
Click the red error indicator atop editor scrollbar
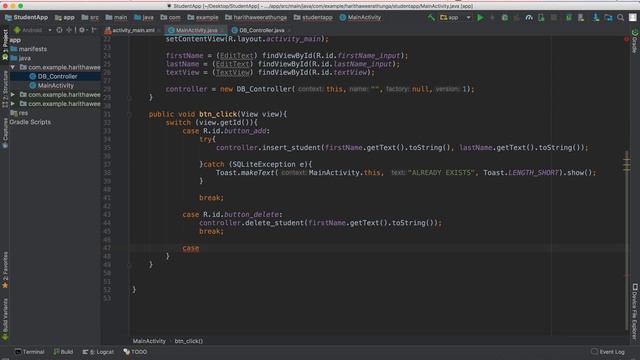626,39
